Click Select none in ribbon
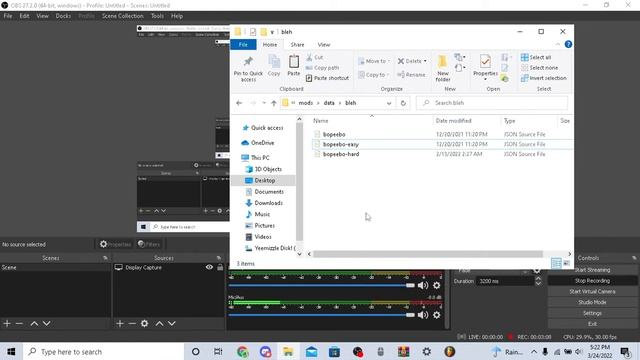 [x=539, y=68]
